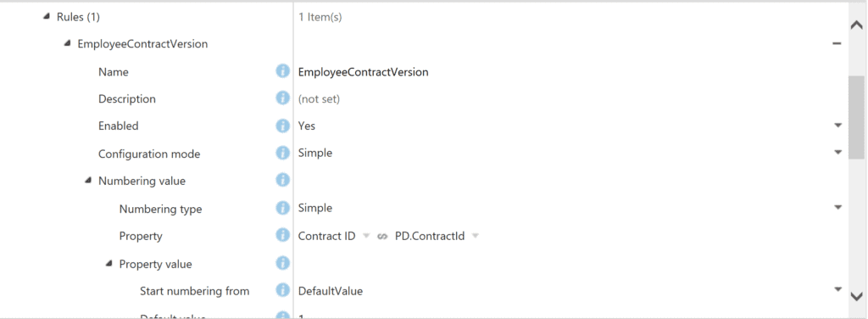Viewport: 868px width, 319px height.
Task: Click the info icon beside Property value
Action: (x=283, y=262)
